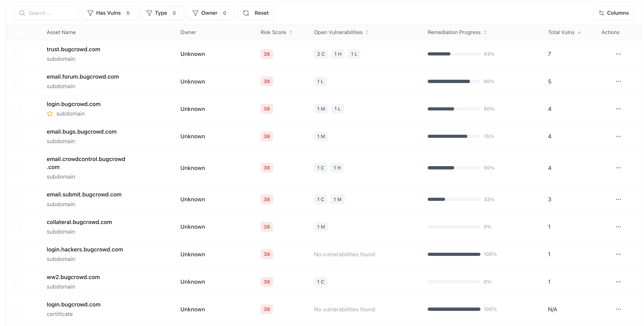Click the 80% remediation progress bar
This screenshot has height=326, width=644.
click(x=454, y=81)
